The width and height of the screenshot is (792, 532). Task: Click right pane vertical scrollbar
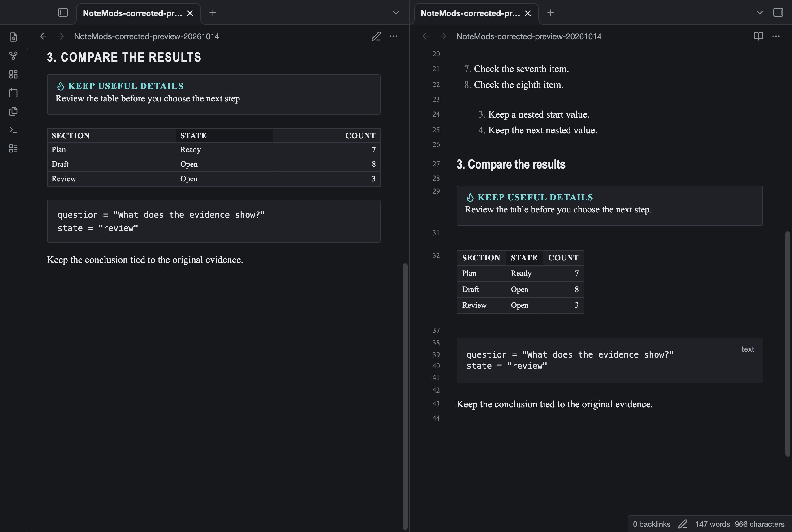(x=788, y=344)
